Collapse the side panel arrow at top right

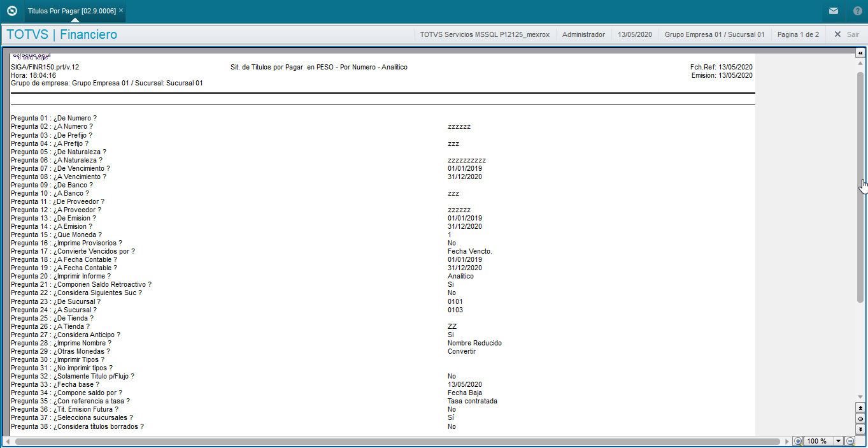click(860, 53)
